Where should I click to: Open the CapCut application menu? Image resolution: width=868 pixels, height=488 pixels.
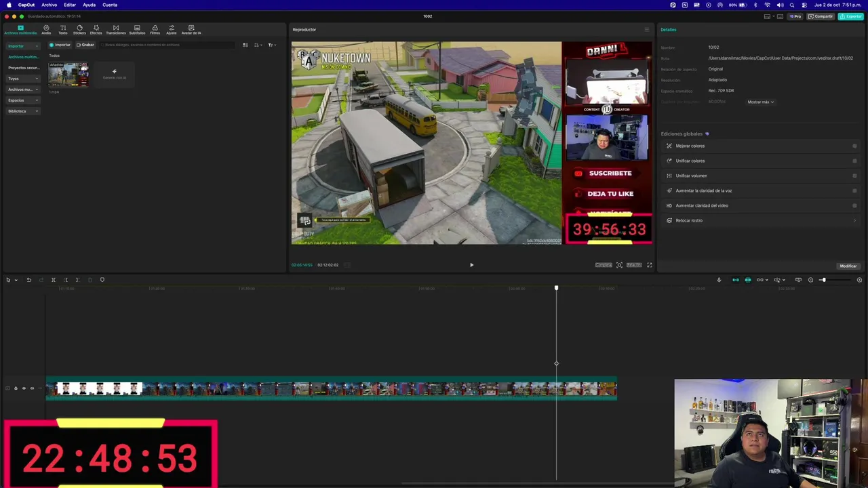point(26,5)
